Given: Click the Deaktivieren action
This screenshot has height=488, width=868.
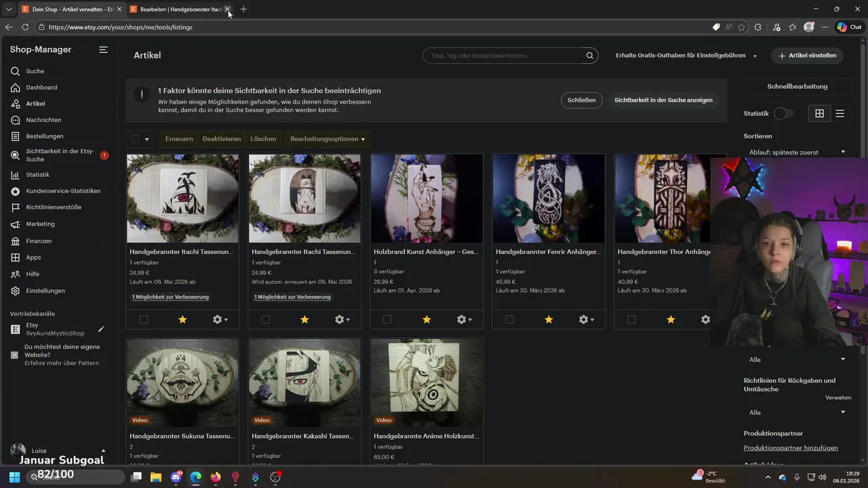Looking at the screenshot, I should pyautogui.click(x=222, y=139).
